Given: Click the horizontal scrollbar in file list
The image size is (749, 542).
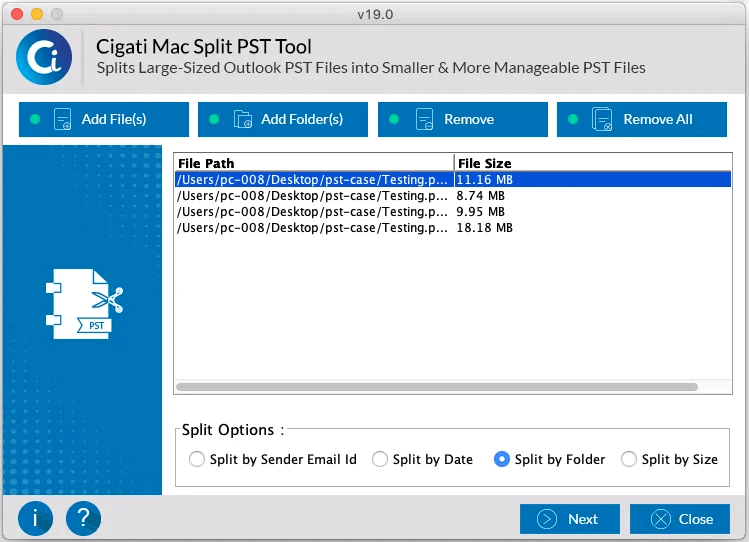Looking at the screenshot, I should (x=437, y=387).
